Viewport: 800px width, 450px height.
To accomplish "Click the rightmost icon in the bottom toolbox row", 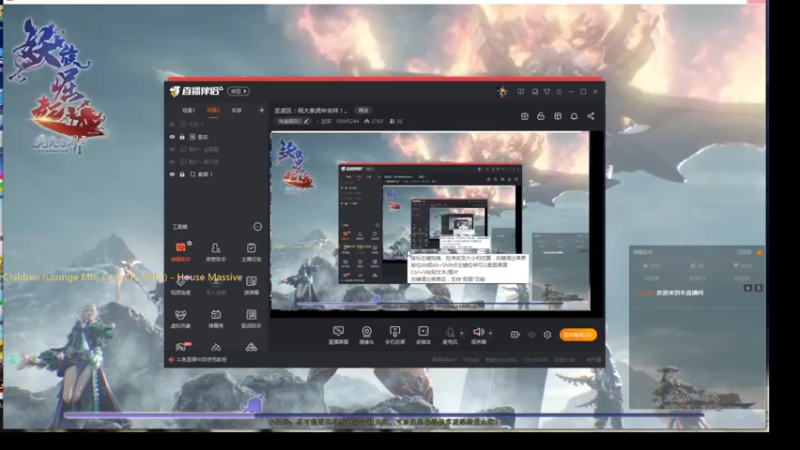I will coord(251,347).
